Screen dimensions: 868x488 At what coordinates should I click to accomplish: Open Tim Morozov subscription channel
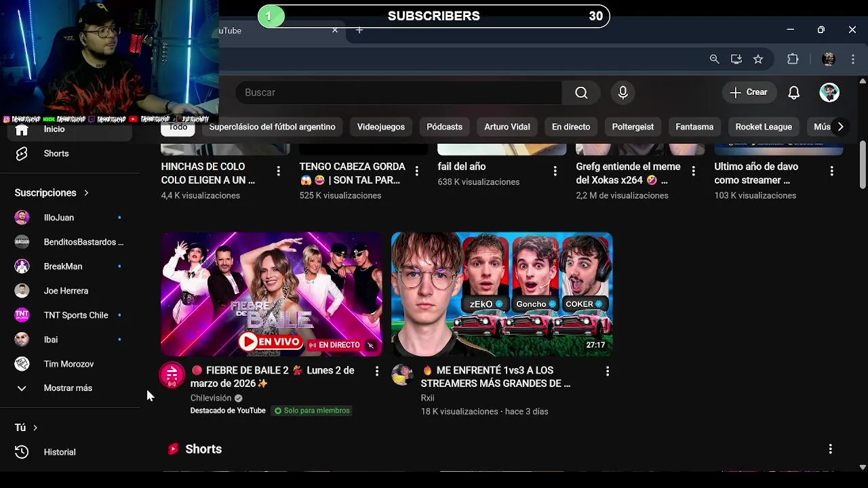[x=70, y=364]
